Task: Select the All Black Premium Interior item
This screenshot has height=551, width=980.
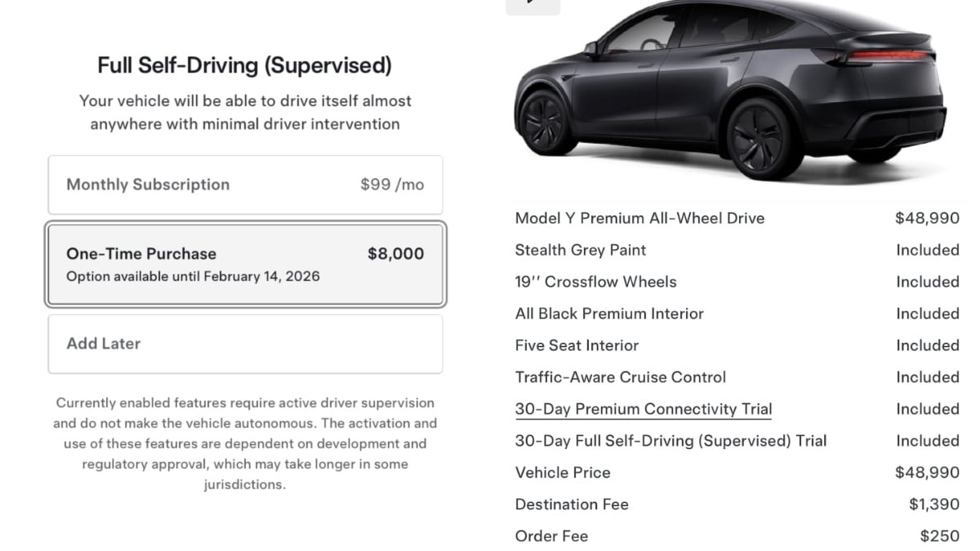Action: [x=609, y=313]
